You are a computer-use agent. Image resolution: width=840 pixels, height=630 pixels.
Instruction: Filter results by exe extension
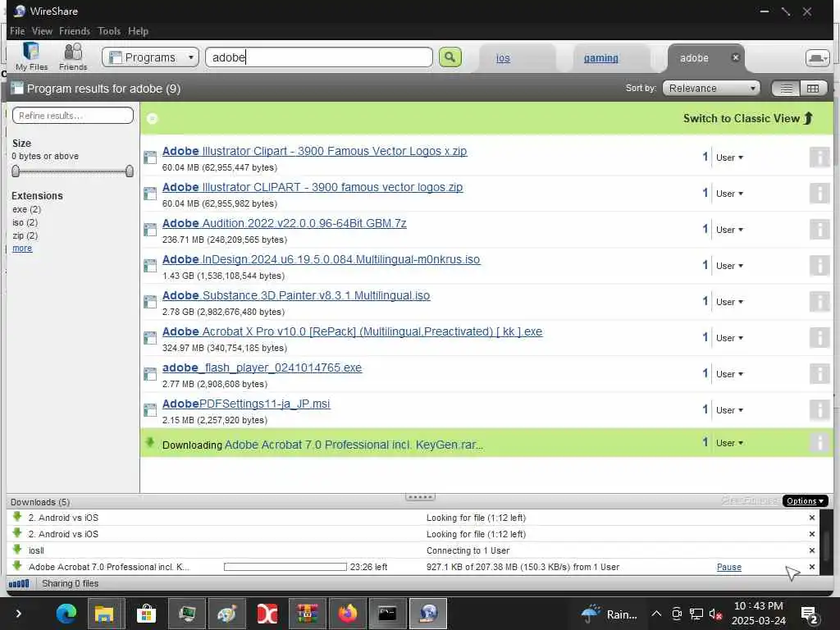tap(26, 209)
